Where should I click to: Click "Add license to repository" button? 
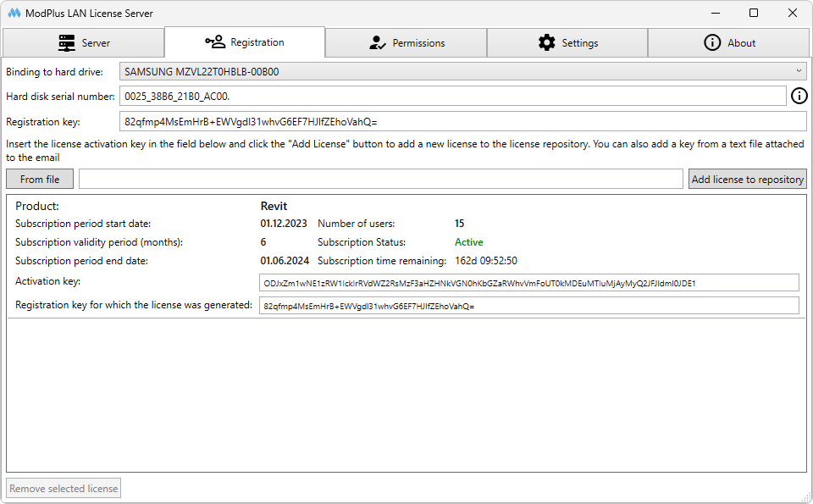pyautogui.click(x=747, y=179)
